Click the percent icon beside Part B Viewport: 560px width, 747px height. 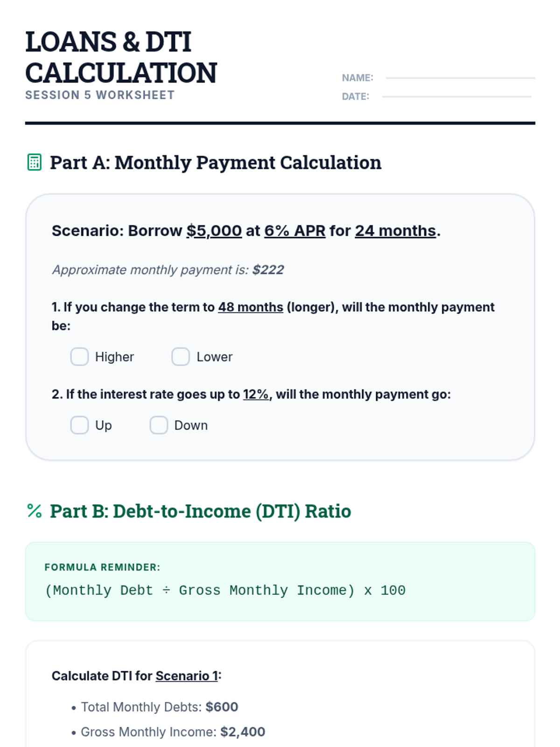[x=34, y=511]
